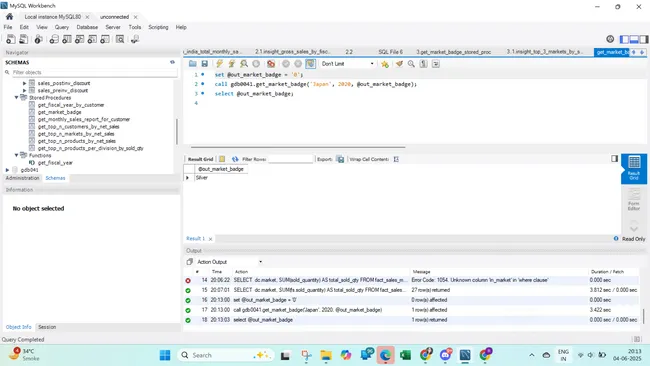
Task: Refresh result data icon in Result Grid
Action: [x=235, y=159]
